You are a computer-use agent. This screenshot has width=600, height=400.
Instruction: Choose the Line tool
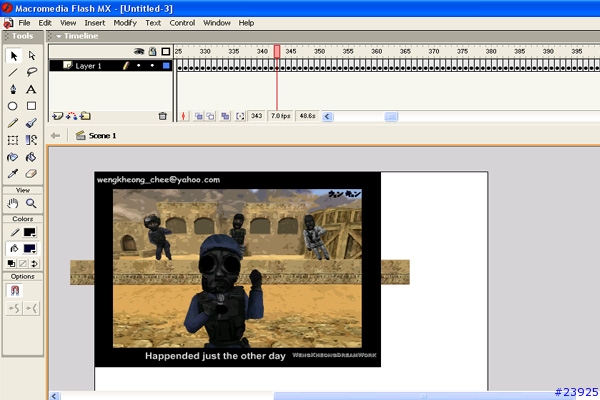tap(13, 72)
